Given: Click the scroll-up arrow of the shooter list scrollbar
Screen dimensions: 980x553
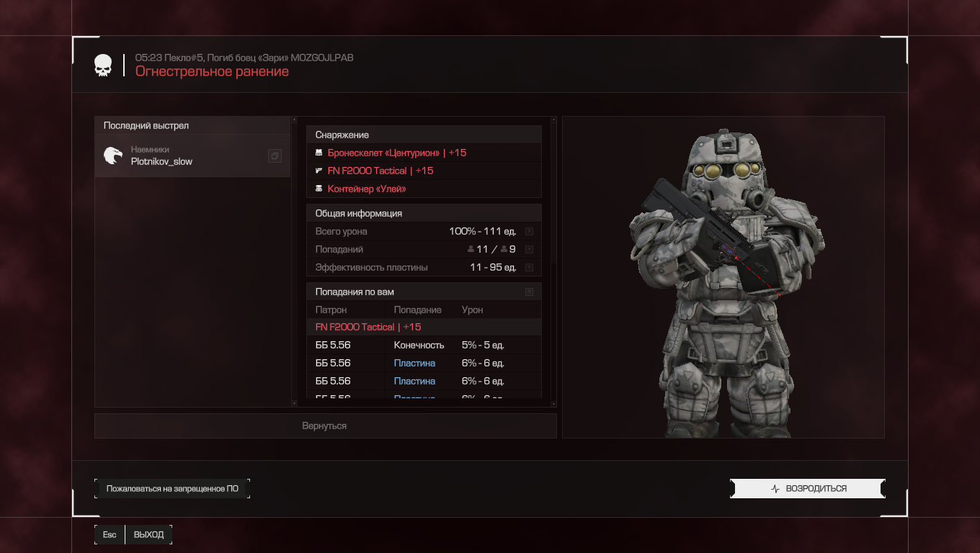Looking at the screenshot, I should pos(293,120).
